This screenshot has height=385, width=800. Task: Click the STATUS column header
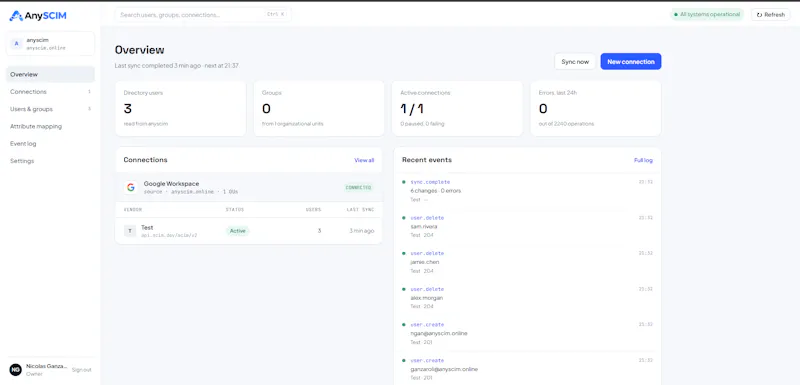point(235,210)
